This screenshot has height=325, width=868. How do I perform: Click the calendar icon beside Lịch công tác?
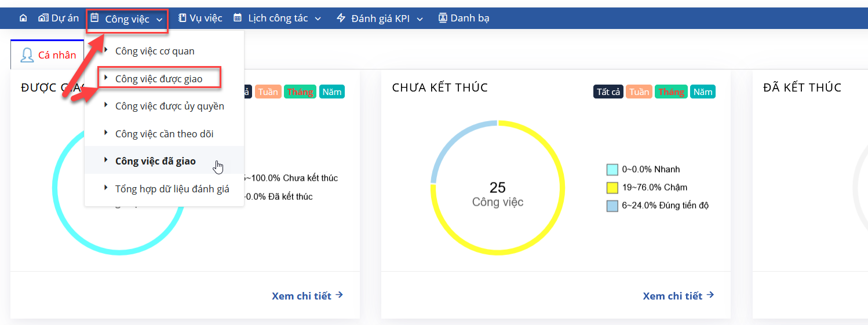click(238, 18)
